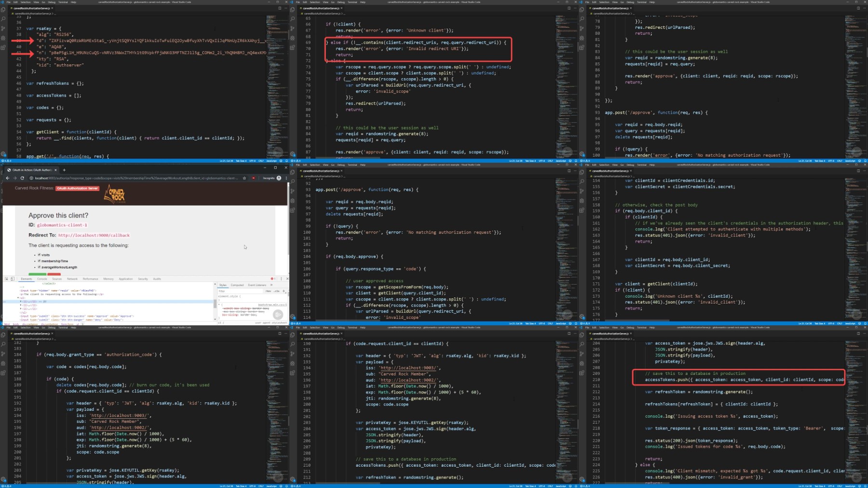The image size is (868, 488).
Task: Open More Actions ellipsis in the rsaKey editor window
Action: click(285, 8)
